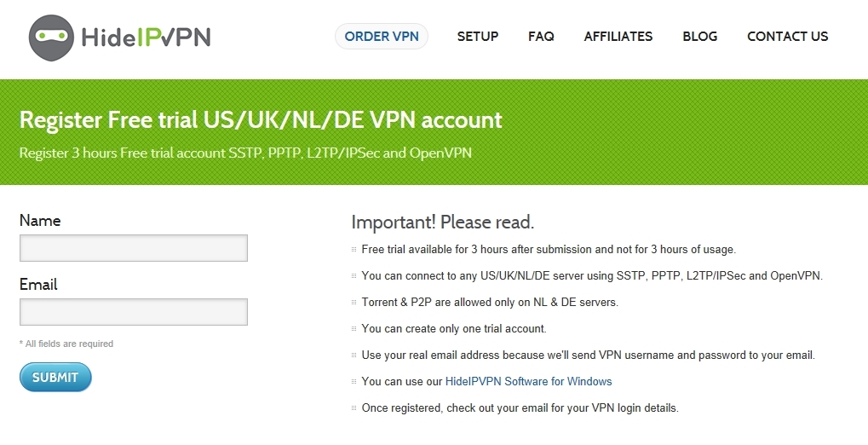This screenshot has width=868, height=445.
Task: Click the 3 hours trial subtitle text
Action: click(x=245, y=153)
